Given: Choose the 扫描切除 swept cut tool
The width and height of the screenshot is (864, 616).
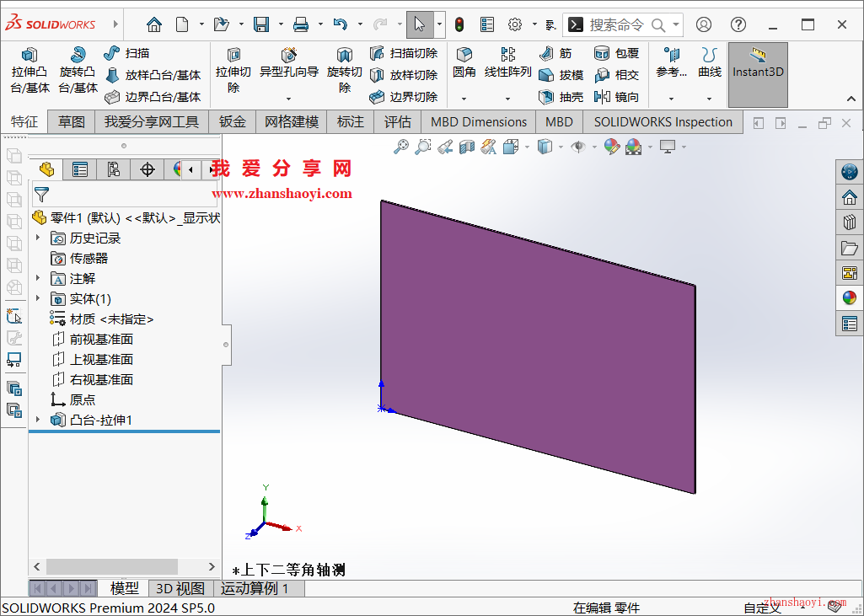Looking at the screenshot, I should point(404,53).
